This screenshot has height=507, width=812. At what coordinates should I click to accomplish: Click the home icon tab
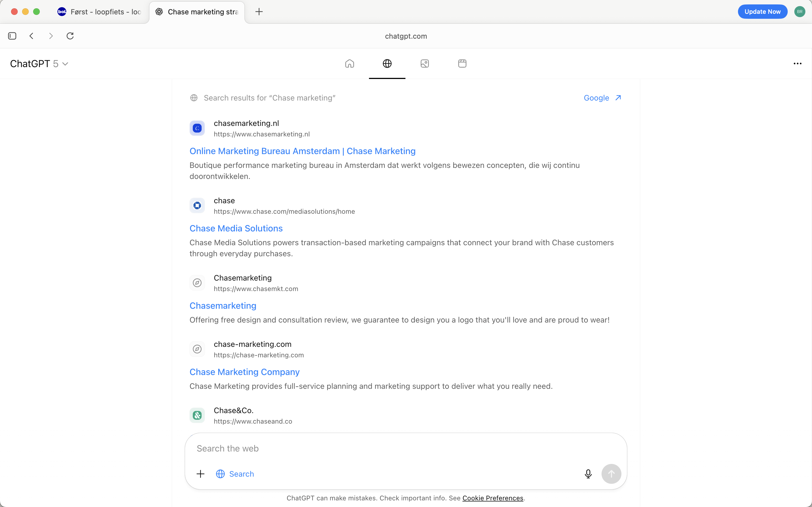(349, 64)
